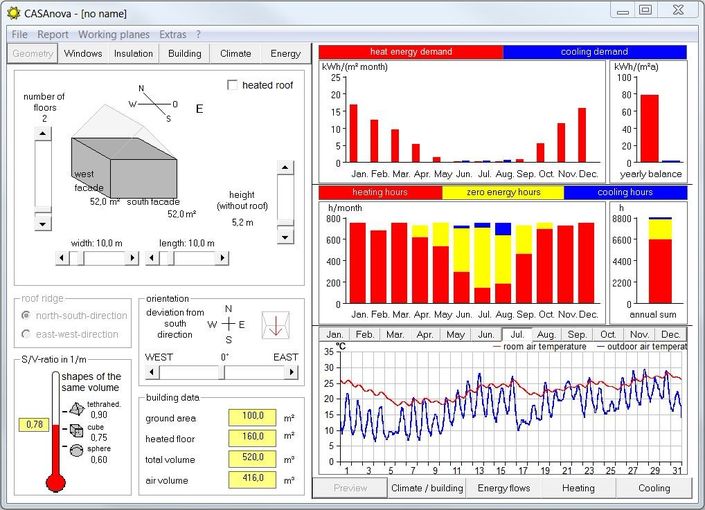Viewport: 705px width, 510px height.
Task: Decrease building height with down arrow
Action: (285, 237)
